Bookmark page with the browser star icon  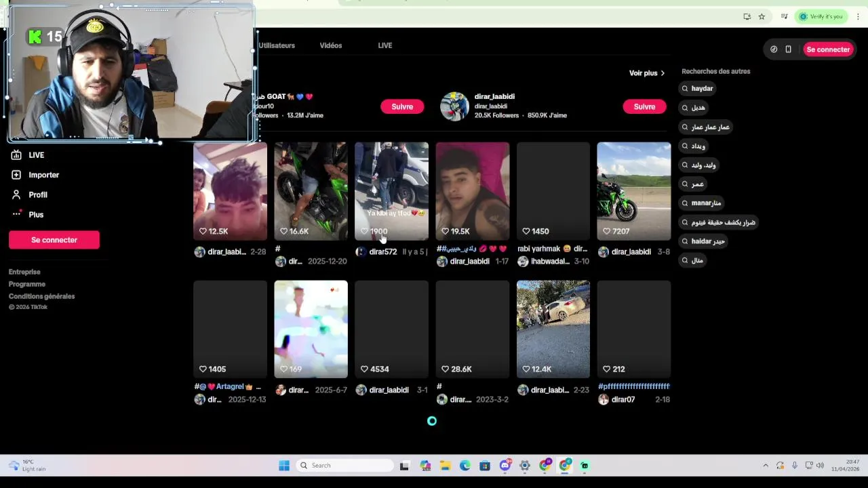[x=762, y=16]
